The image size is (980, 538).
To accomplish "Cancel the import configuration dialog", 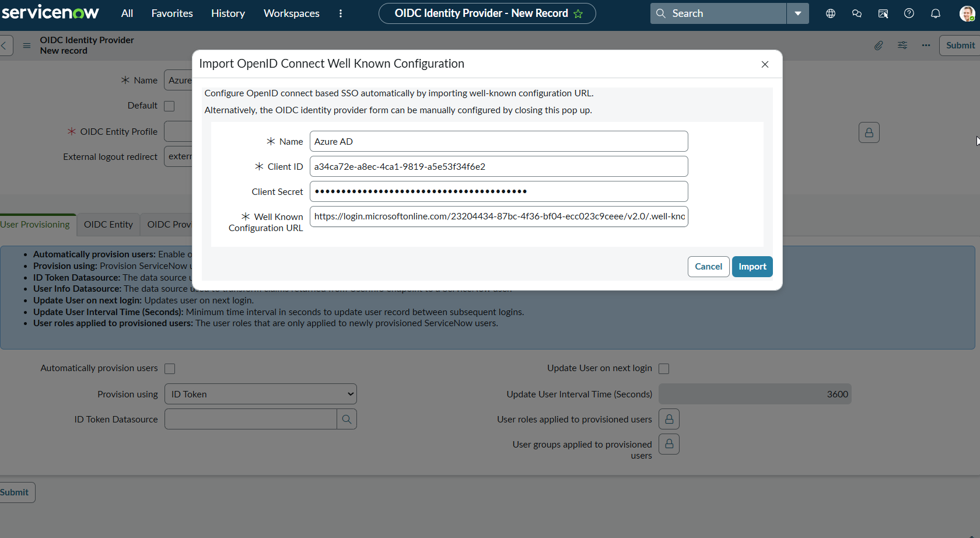I will coord(708,267).
